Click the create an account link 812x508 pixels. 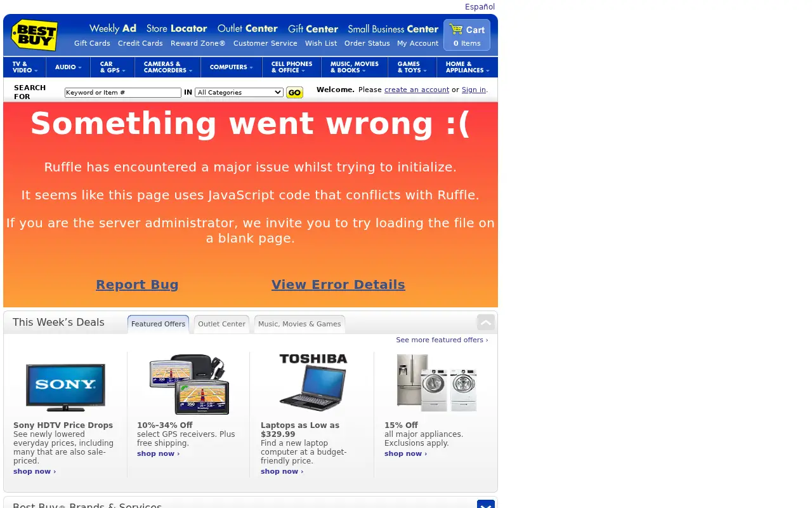(417, 90)
